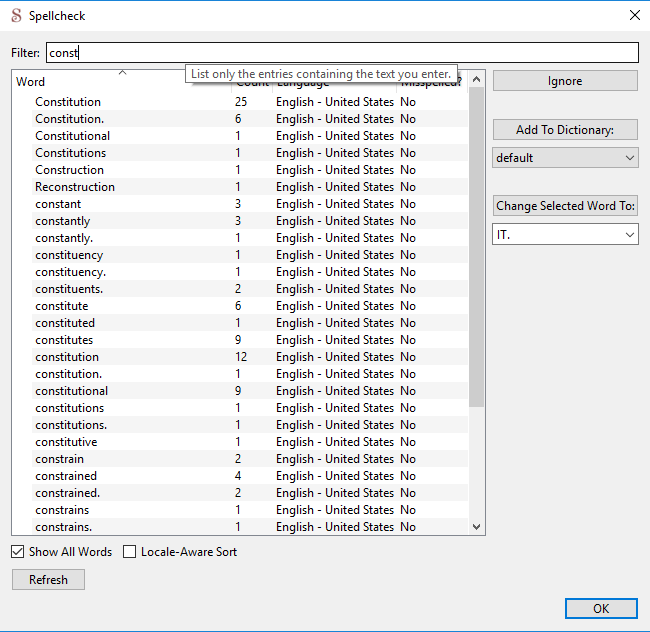The width and height of the screenshot is (650, 632).
Task: Select the word "constrained" with count 4
Action: pyautogui.click(x=66, y=476)
